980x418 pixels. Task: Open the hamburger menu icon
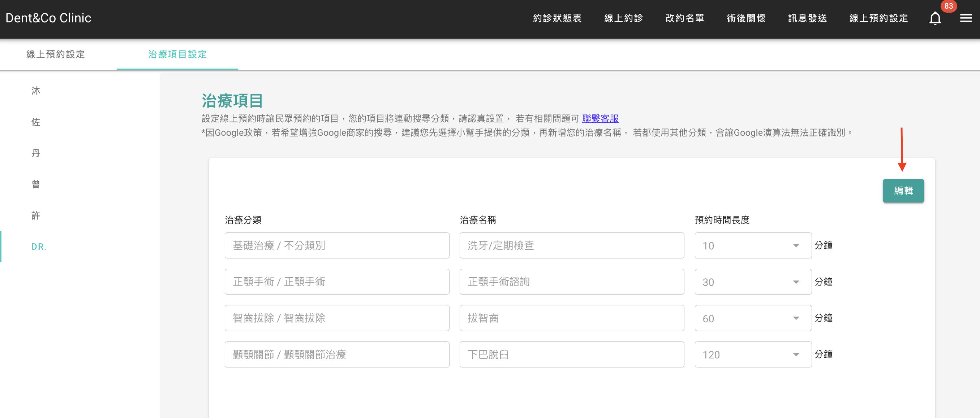click(x=966, y=18)
